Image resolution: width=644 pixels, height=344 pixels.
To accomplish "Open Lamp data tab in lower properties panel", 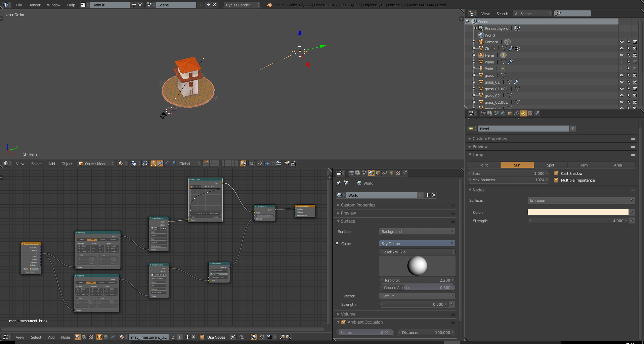I will tap(391, 173).
